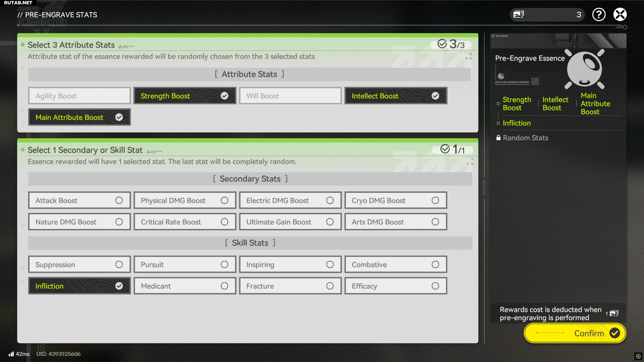The image size is (644, 362).
Task: Click the lock icon beside Random Stats
Action: pos(498,138)
